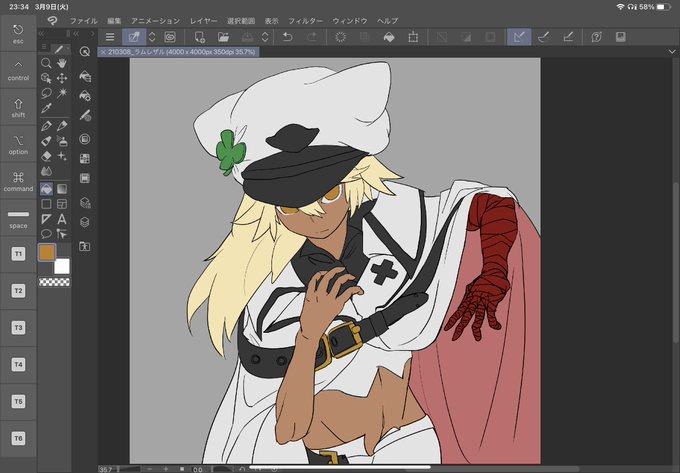Select the orange main color swatch
The image size is (680, 473).
47,252
